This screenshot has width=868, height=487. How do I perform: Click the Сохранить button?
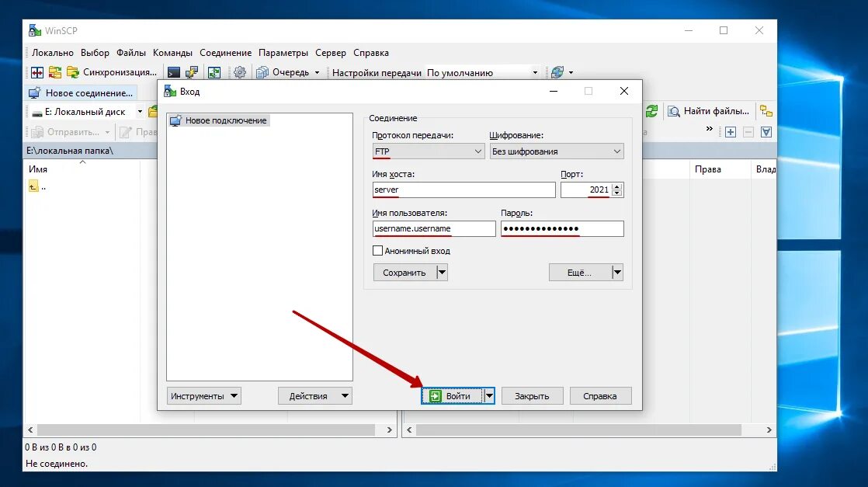click(404, 272)
